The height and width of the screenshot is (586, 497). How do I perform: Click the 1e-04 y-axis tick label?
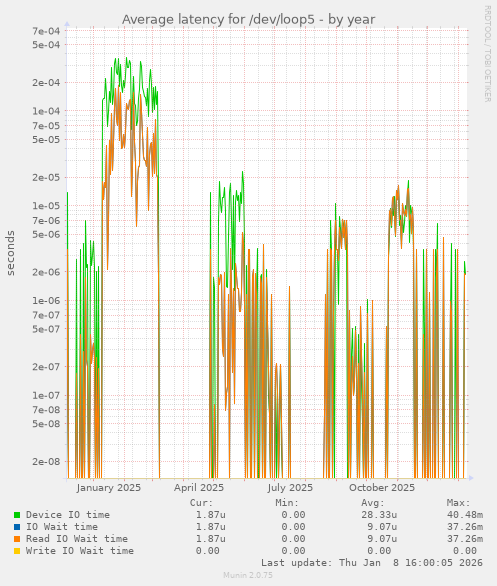tap(46, 111)
